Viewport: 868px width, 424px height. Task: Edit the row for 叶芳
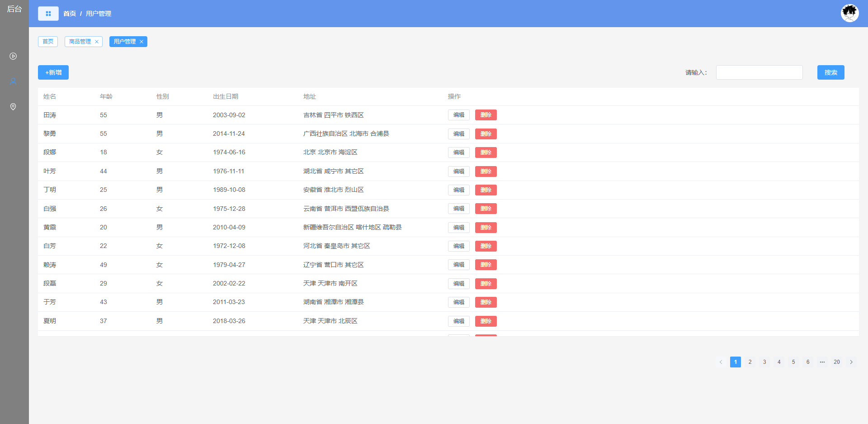[x=459, y=172]
